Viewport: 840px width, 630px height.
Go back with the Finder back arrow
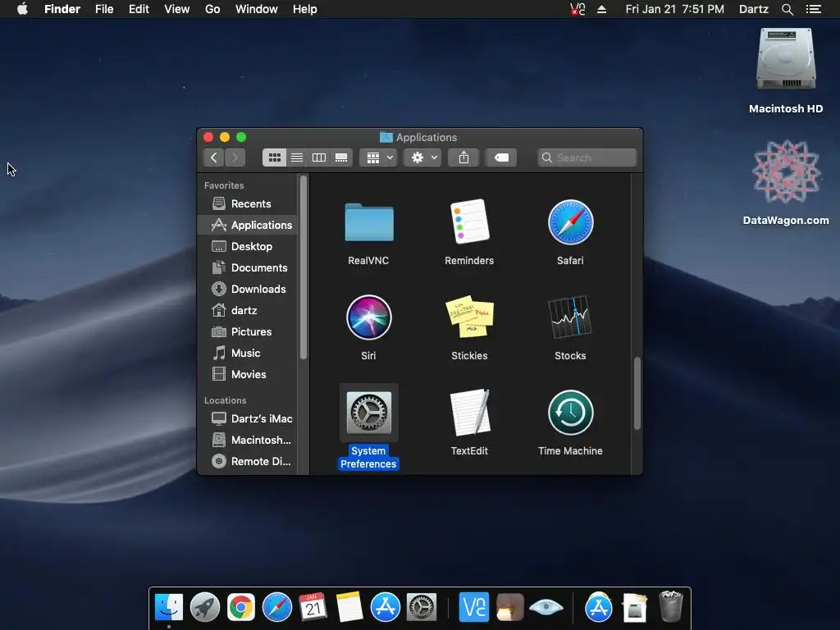[214, 157]
